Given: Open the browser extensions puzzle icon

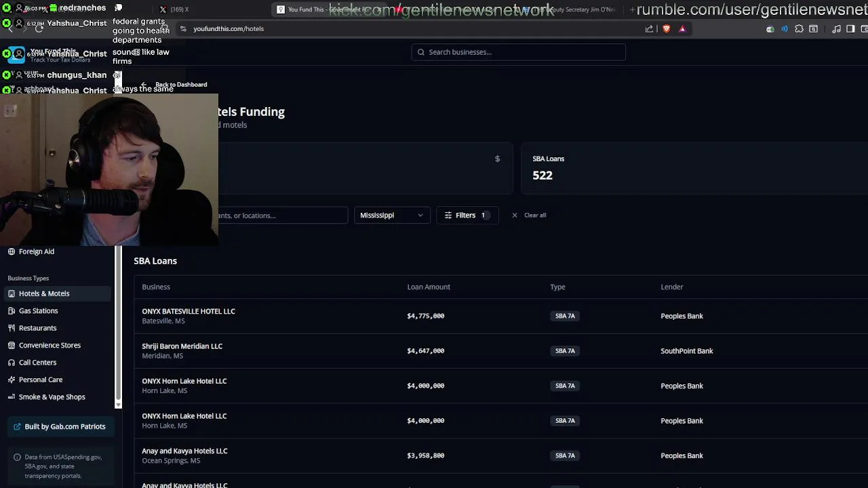Looking at the screenshot, I should tap(799, 28).
